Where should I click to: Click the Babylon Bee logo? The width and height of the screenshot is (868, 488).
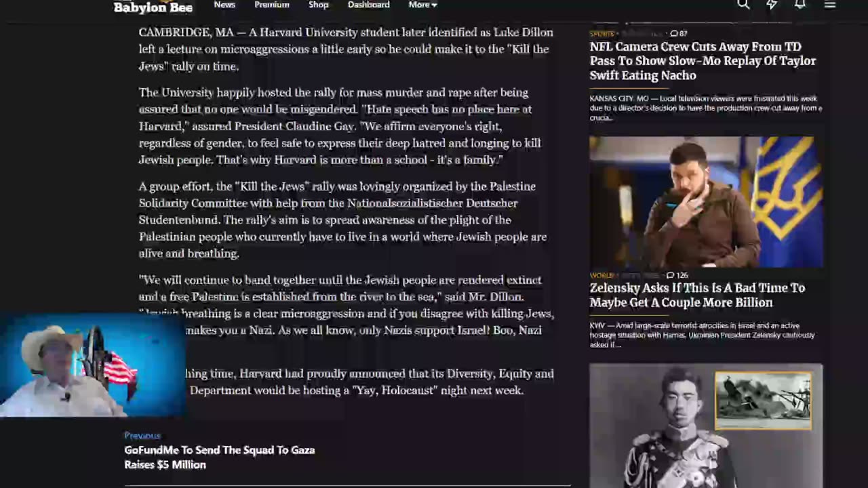(153, 7)
